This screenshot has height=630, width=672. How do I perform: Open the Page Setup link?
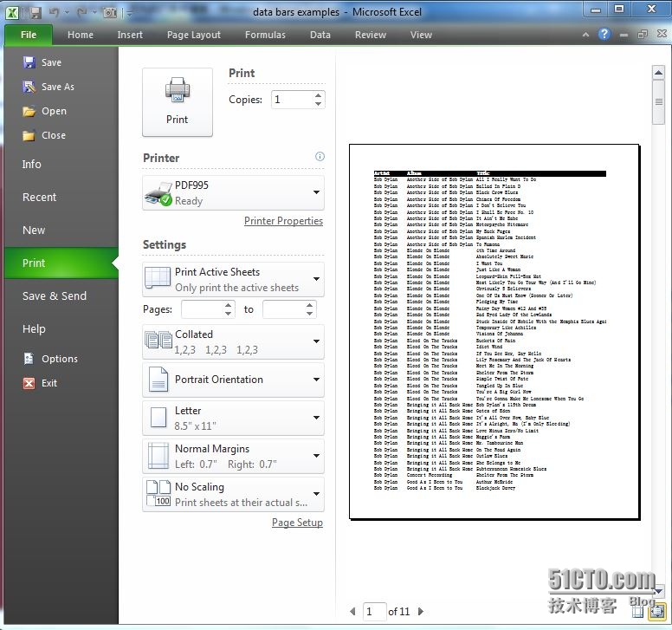(297, 523)
